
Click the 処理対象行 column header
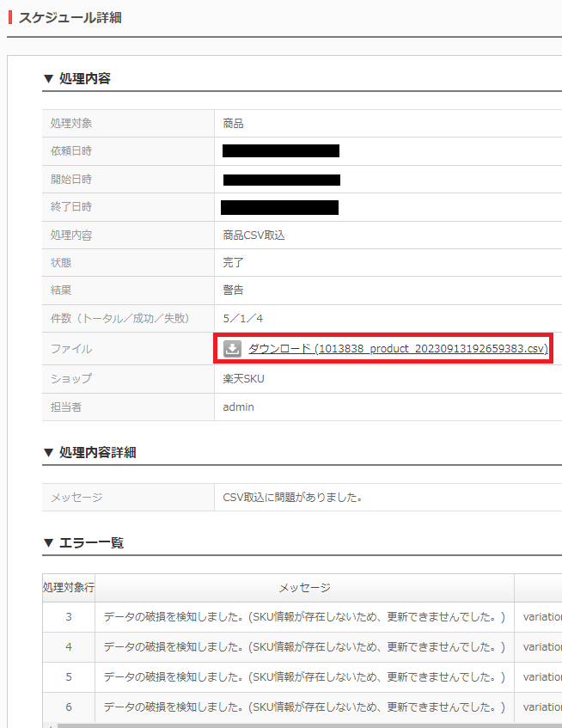point(69,587)
